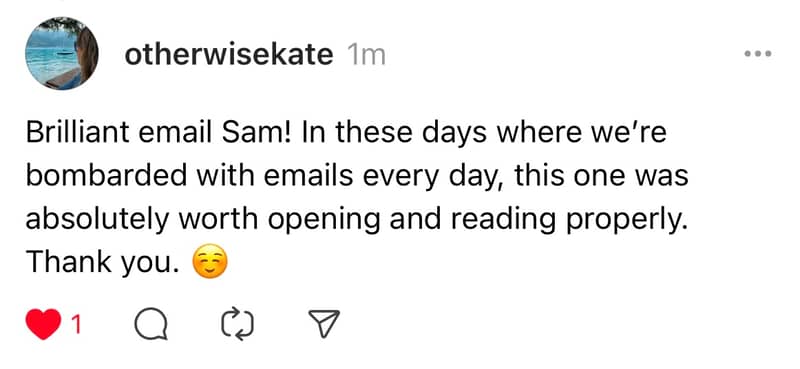800x369 pixels.
Task: View the like count number 1
Action: [77, 325]
